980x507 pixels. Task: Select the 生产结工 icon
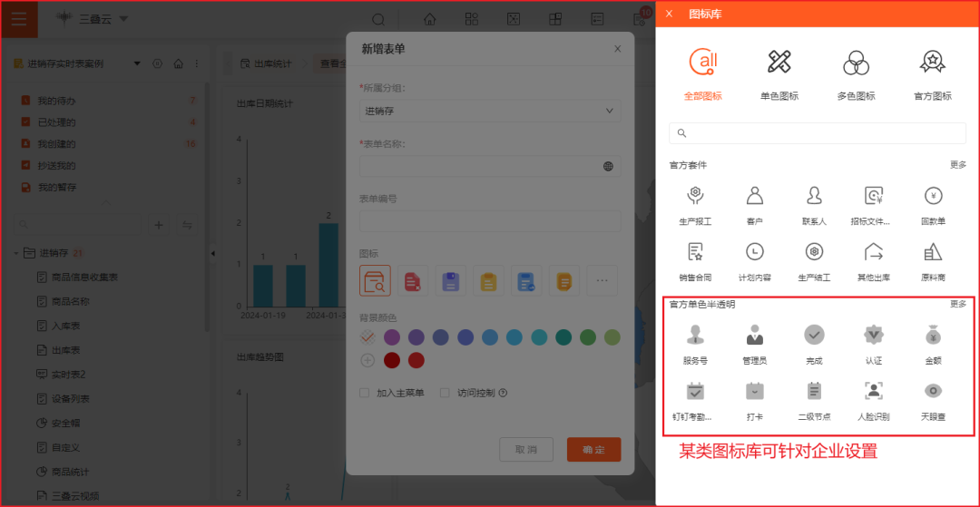point(814,251)
